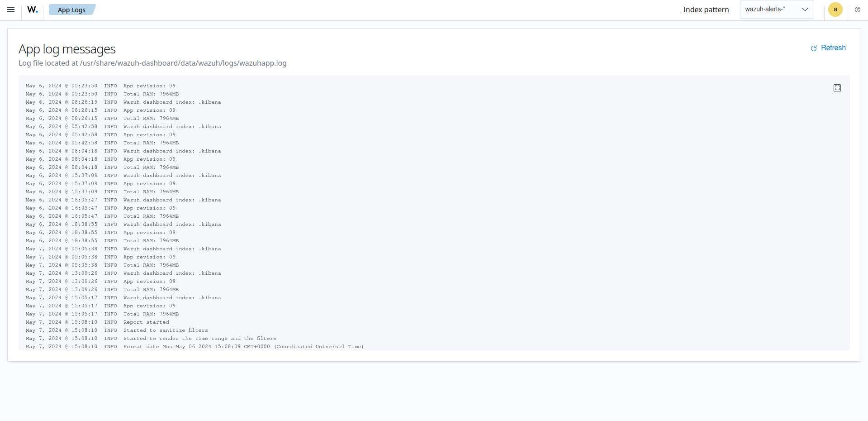Click the May 6 16:05:47 'Total RAM' line
The height and width of the screenshot is (421, 868).
pos(102,216)
